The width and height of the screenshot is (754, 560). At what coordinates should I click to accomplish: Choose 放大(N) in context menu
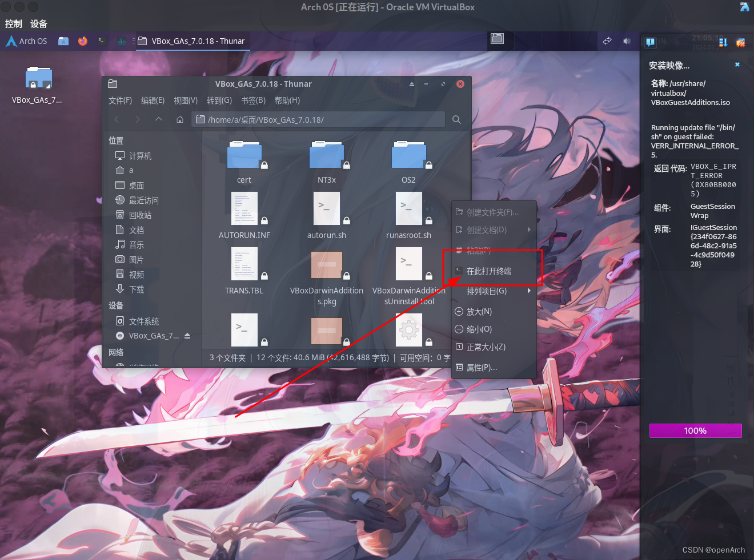coord(494,312)
